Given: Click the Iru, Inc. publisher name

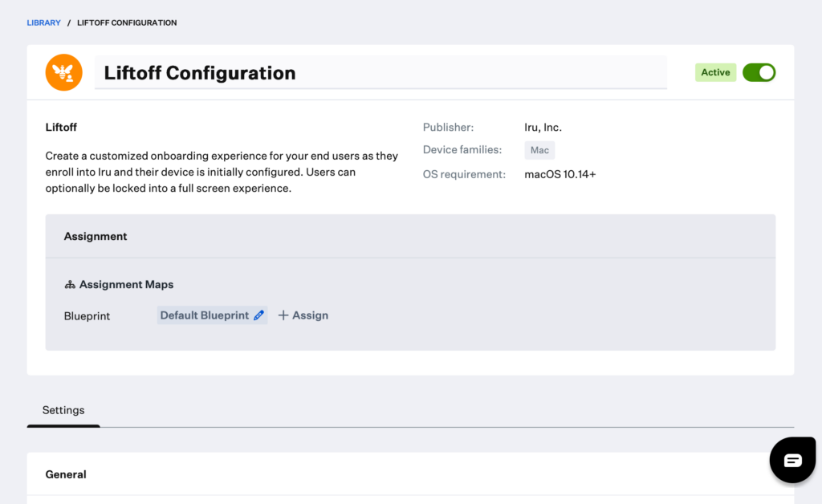Looking at the screenshot, I should (x=543, y=128).
